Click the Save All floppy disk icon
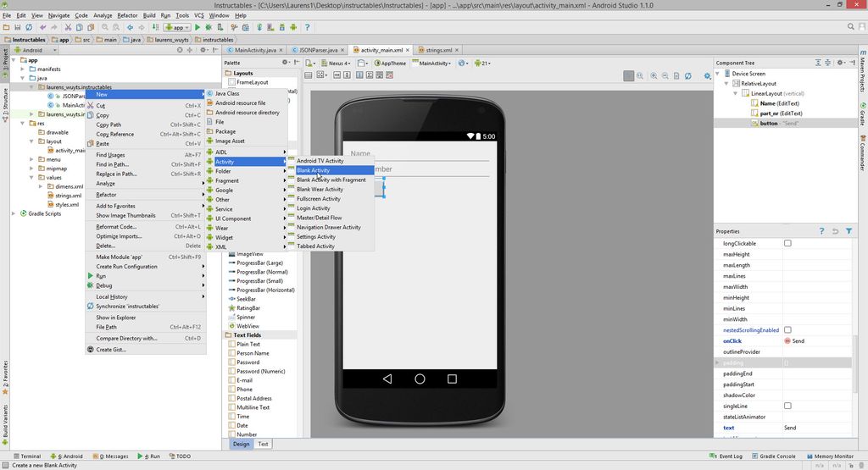Image resolution: width=868 pixels, height=470 pixels. pos(17,27)
